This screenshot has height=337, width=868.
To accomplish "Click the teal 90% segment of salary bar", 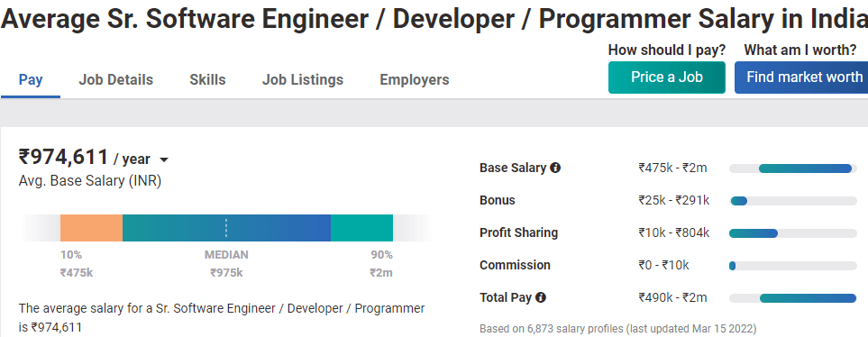I will click(x=361, y=228).
